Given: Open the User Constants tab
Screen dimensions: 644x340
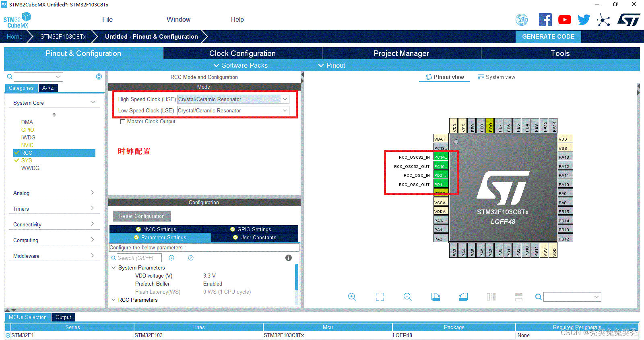Looking at the screenshot, I should coord(255,237).
